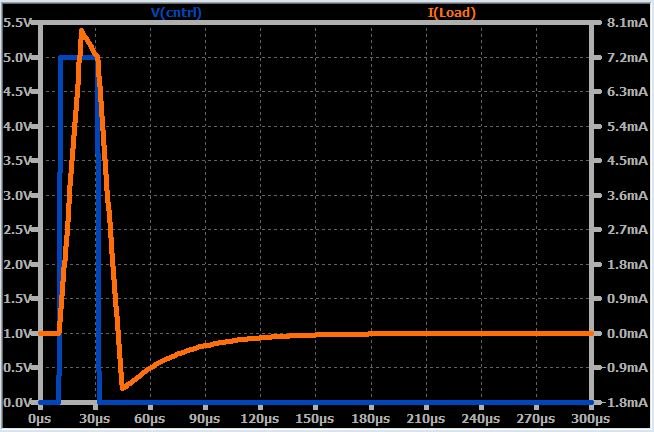Click the 0µs label on the time axis
654x432 pixels.
click(41, 420)
